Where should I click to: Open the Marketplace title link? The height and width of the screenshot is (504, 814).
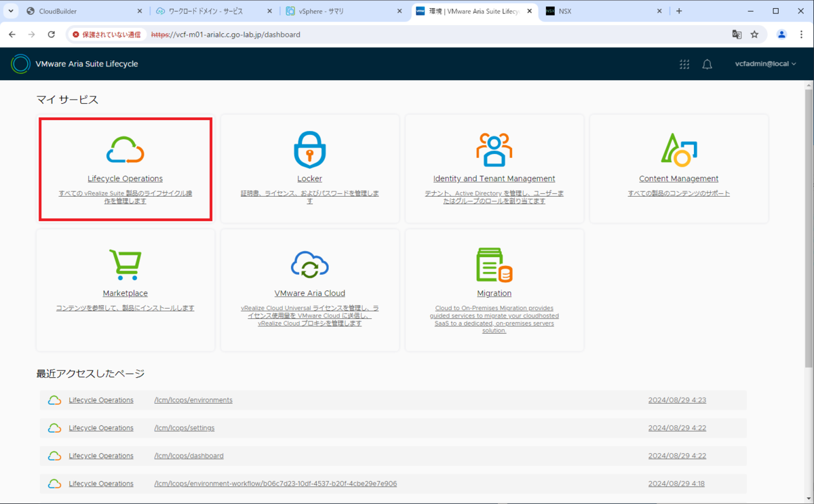click(x=125, y=294)
